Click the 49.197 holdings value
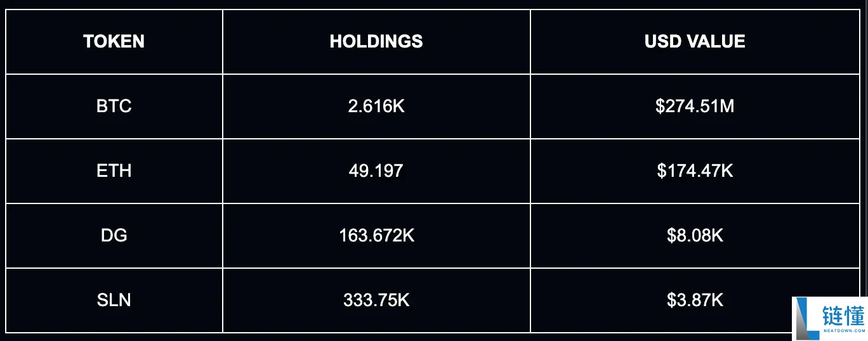Image resolution: width=868 pixels, height=341 pixels. [376, 171]
